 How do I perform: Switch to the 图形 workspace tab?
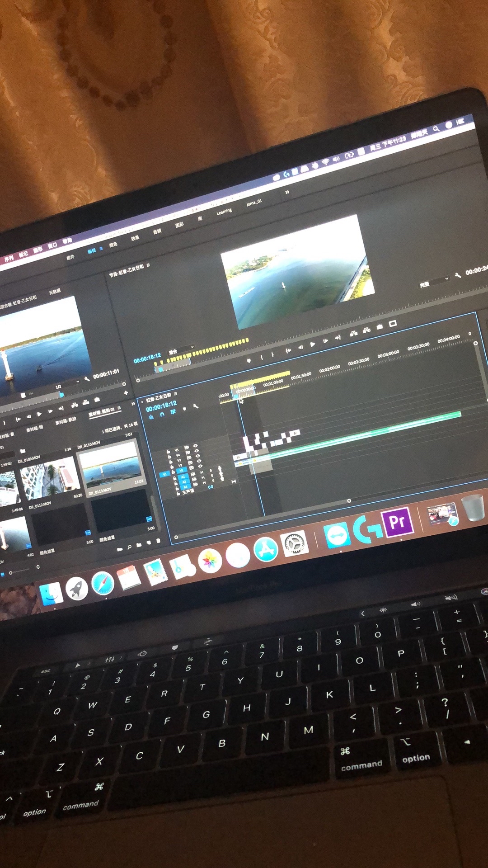point(179,225)
